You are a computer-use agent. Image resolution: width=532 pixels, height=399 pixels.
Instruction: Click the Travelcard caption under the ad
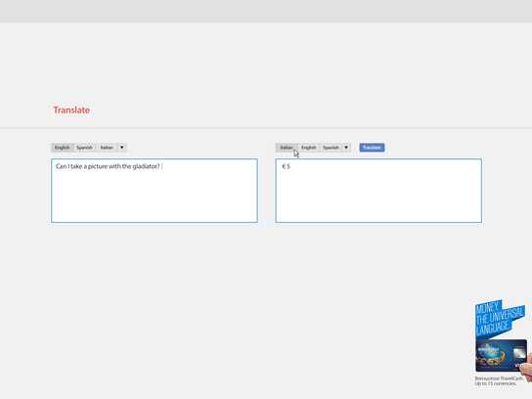click(499, 380)
